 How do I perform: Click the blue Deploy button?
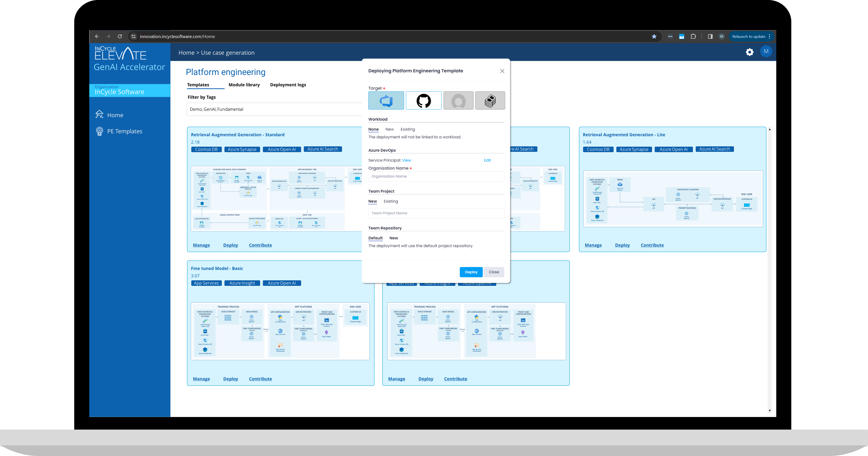pos(471,272)
